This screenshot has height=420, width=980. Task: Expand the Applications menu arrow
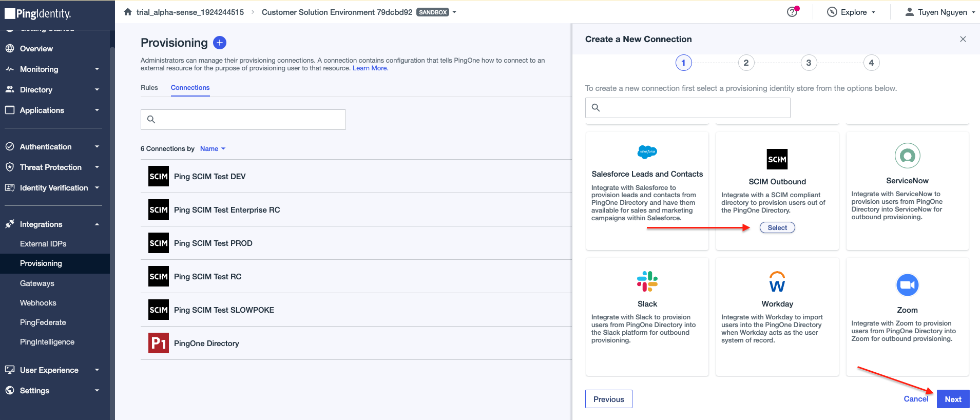pos(97,110)
